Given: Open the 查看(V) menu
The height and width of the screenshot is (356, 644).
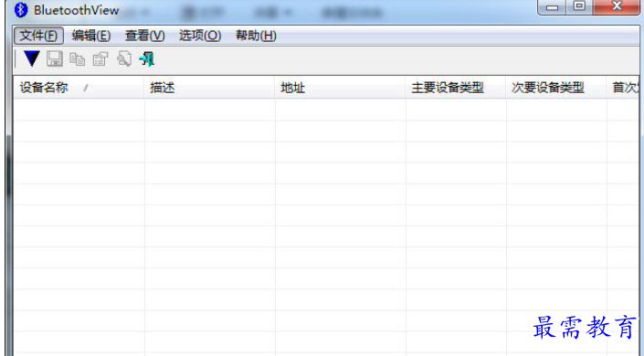Looking at the screenshot, I should click(x=144, y=36).
